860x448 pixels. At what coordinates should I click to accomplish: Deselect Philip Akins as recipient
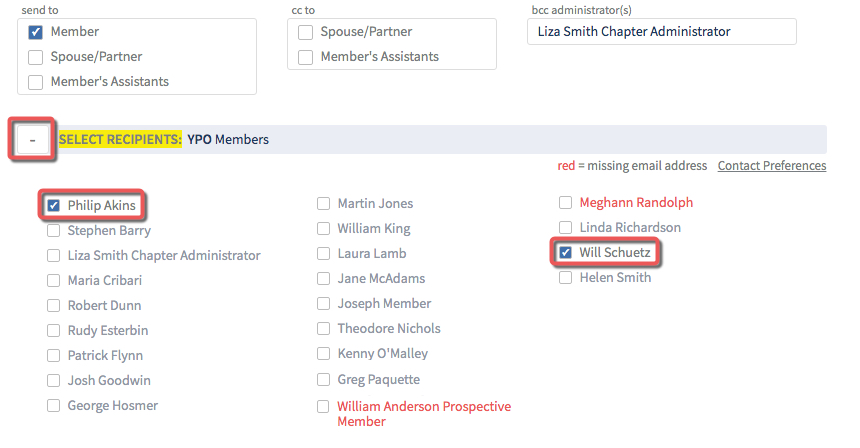[x=53, y=206]
